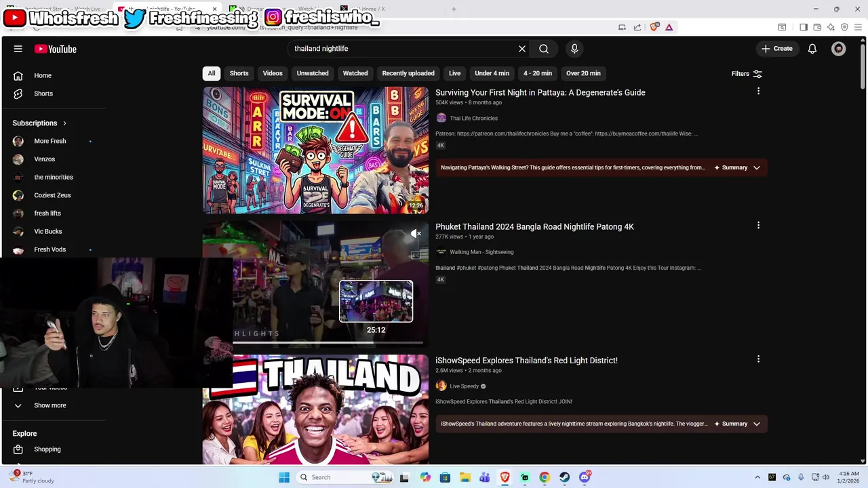Click the share page icon in address bar
The image size is (868, 488).
pyautogui.click(x=637, y=27)
